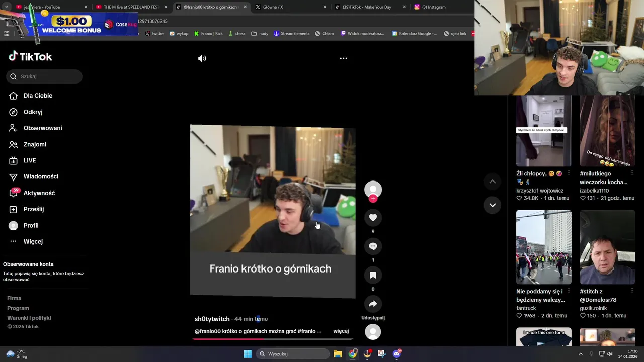644x362 pixels.
Task: Switch to THE M live at SPEEDLAND tab
Action: (x=131, y=7)
